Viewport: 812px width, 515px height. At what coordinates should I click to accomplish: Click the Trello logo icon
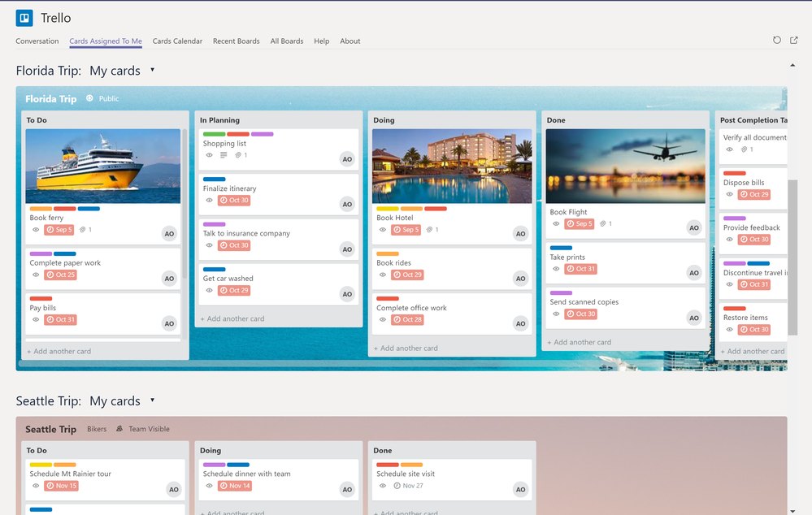click(x=24, y=18)
